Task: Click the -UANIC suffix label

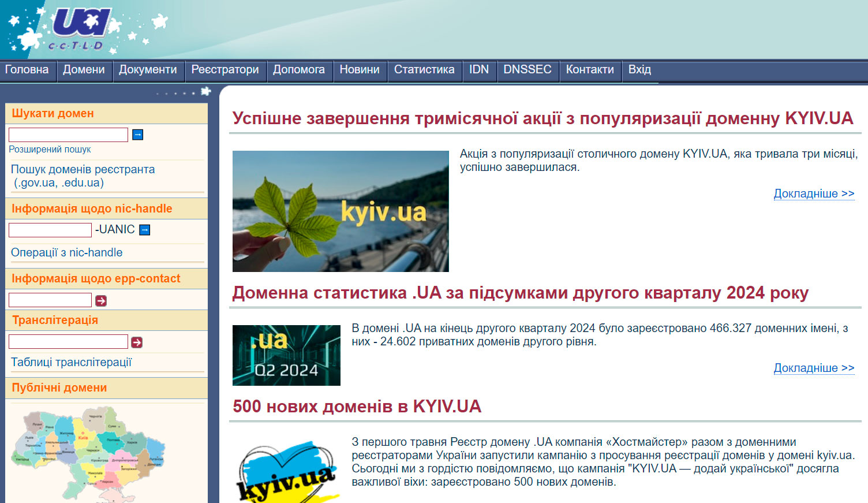Action: (x=115, y=230)
